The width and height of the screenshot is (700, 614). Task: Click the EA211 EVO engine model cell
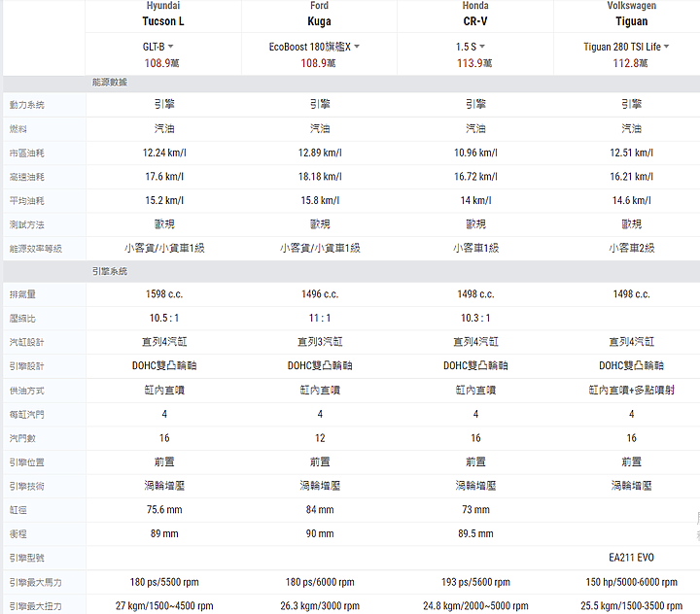(x=632, y=558)
